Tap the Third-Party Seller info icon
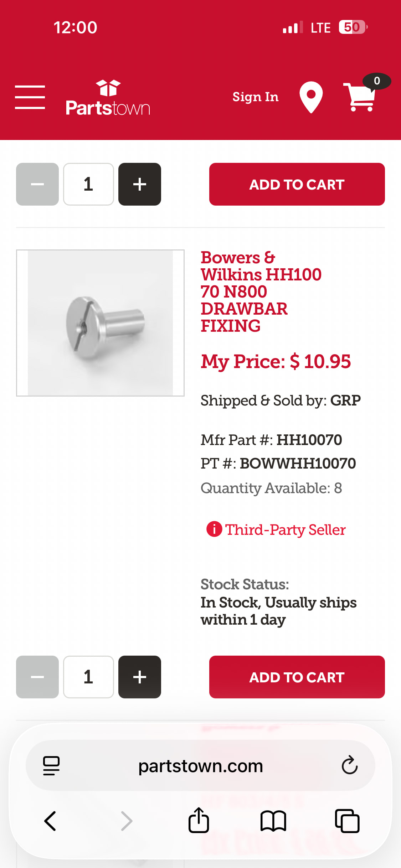 pyautogui.click(x=214, y=529)
